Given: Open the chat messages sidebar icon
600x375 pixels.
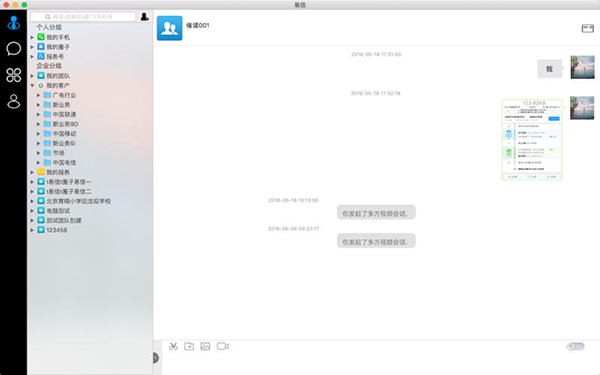Looking at the screenshot, I should coord(13,49).
